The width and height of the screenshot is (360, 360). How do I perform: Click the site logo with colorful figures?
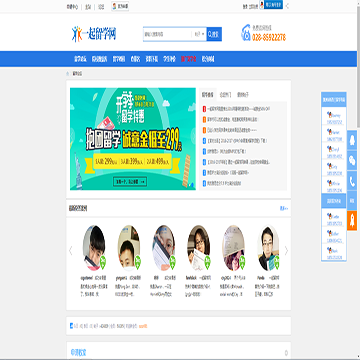(x=94, y=34)
